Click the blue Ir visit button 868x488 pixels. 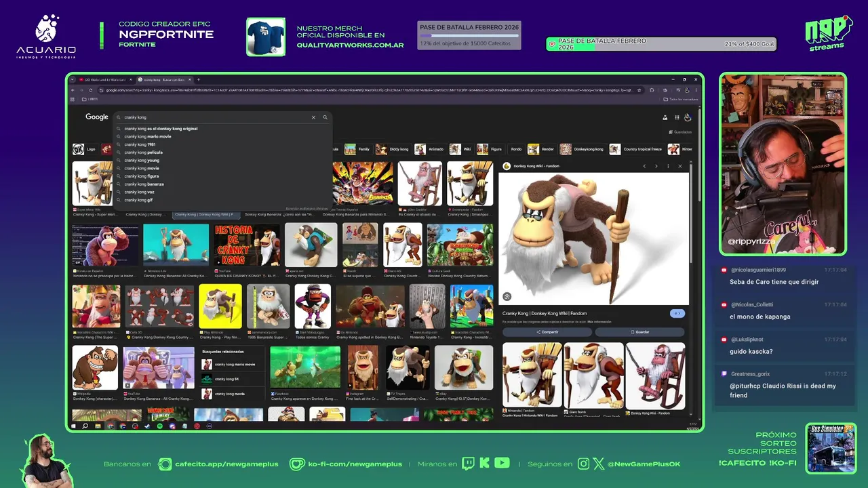tap(677, 313)
